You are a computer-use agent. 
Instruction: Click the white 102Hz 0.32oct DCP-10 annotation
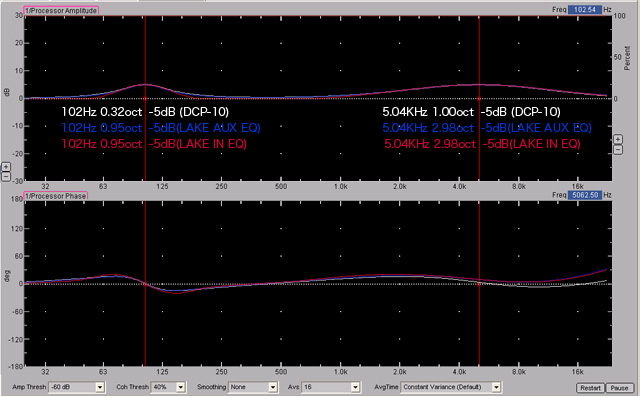click(x=145, y=112)
